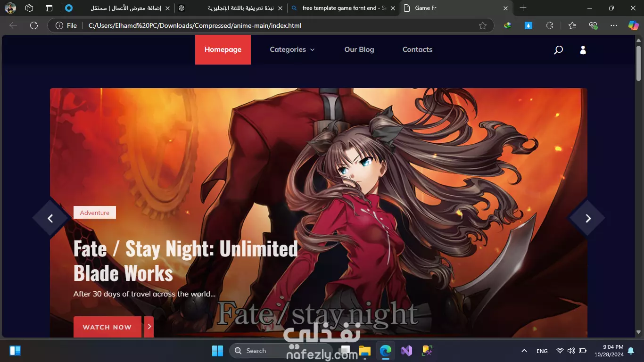Click the blue droplet extension icon
Screen dimensions: 644x362
tap(528, 25)
